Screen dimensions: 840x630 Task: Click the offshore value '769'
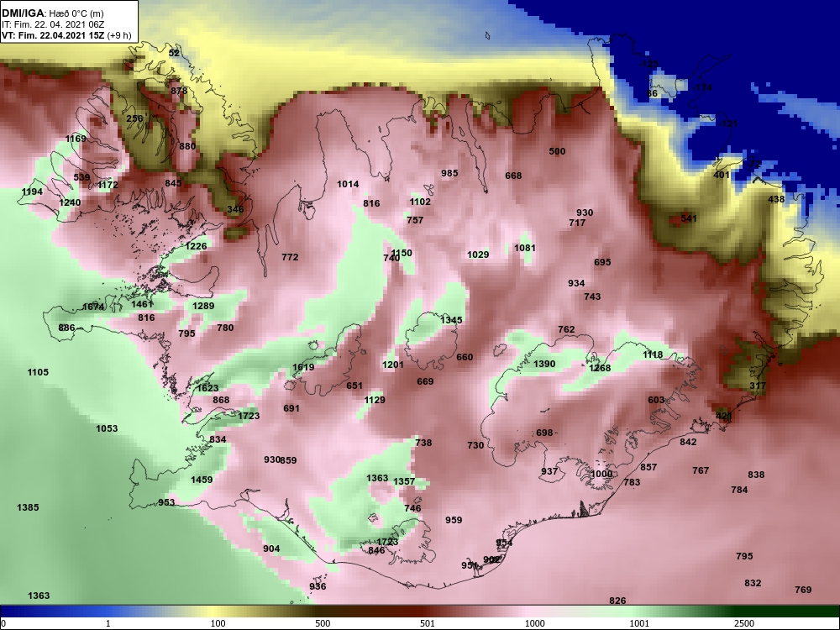(803, 590)
